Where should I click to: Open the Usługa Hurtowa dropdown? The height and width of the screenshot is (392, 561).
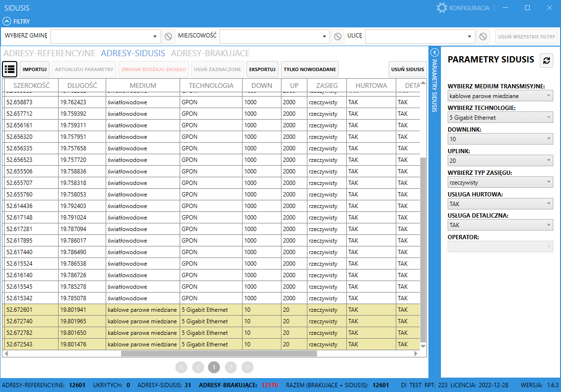click(x=500, y=204)
